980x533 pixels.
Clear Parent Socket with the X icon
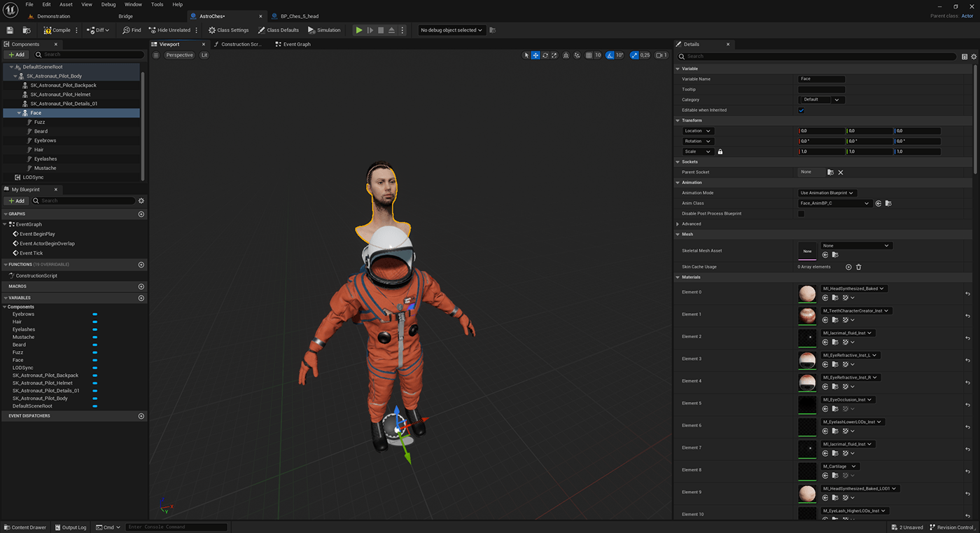[x=841, y=172]
